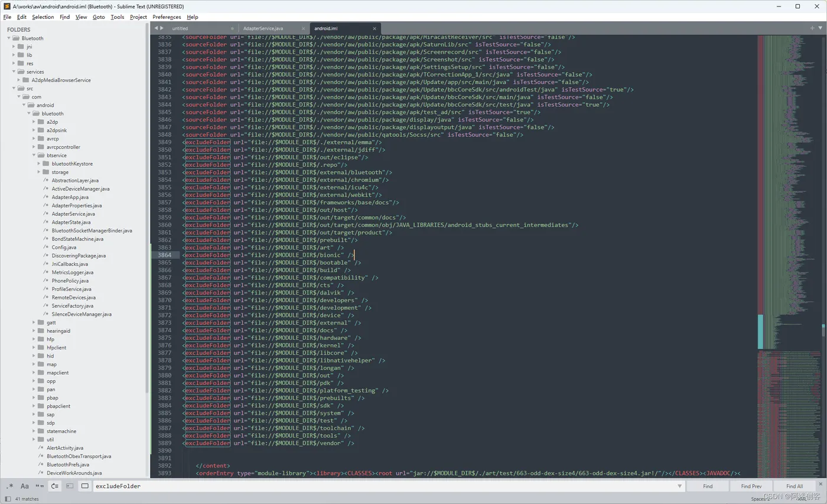The height and width of the screenshot is (504, 827).
Task: Open the Tools menu
Action: (118, 17)
